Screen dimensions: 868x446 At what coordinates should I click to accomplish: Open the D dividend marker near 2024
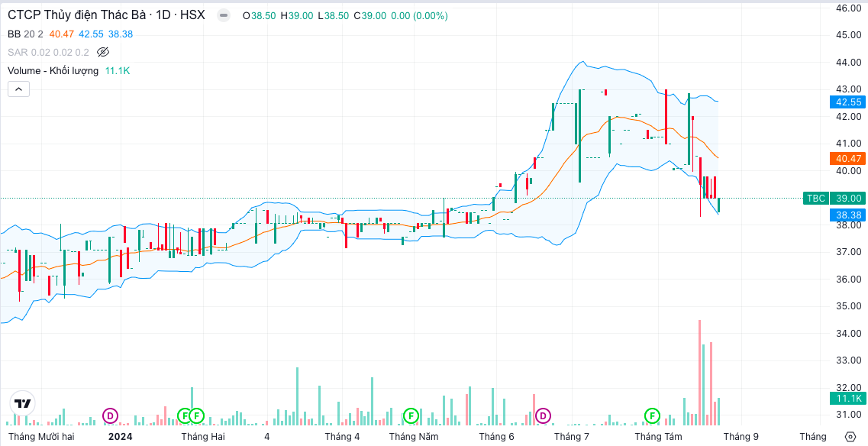111,415
